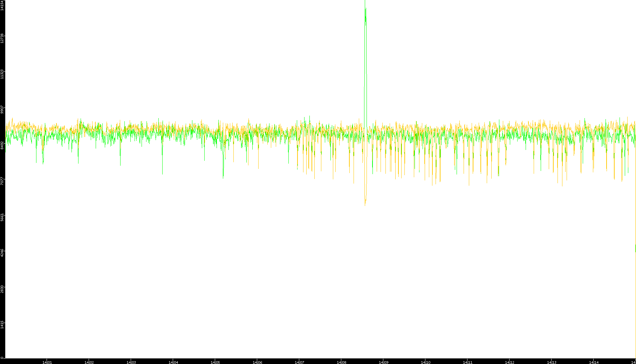
Task: Click the 14:03 time axis label
Action: pos(131,362)
